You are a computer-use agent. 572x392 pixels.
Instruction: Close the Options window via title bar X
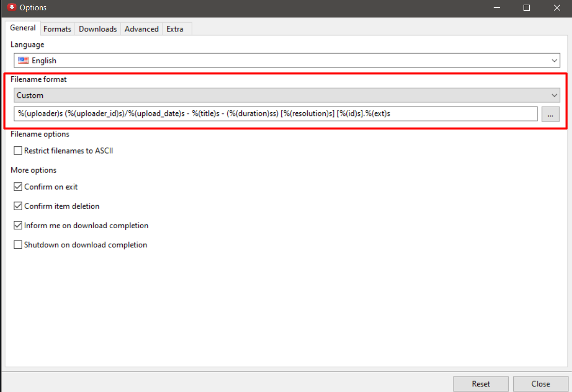pyautogui.click(x=557, y=8)
